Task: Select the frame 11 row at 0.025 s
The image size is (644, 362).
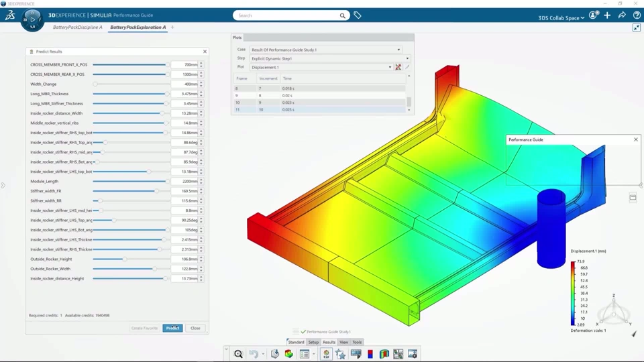Action: coord(319,109)
